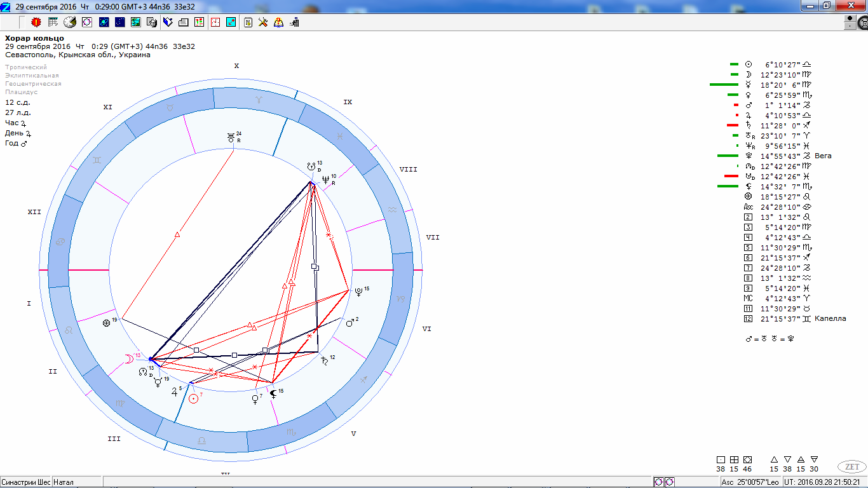The image size is (868, 488).
Task: Open the blue book toolbar icon
Action: 168,22
